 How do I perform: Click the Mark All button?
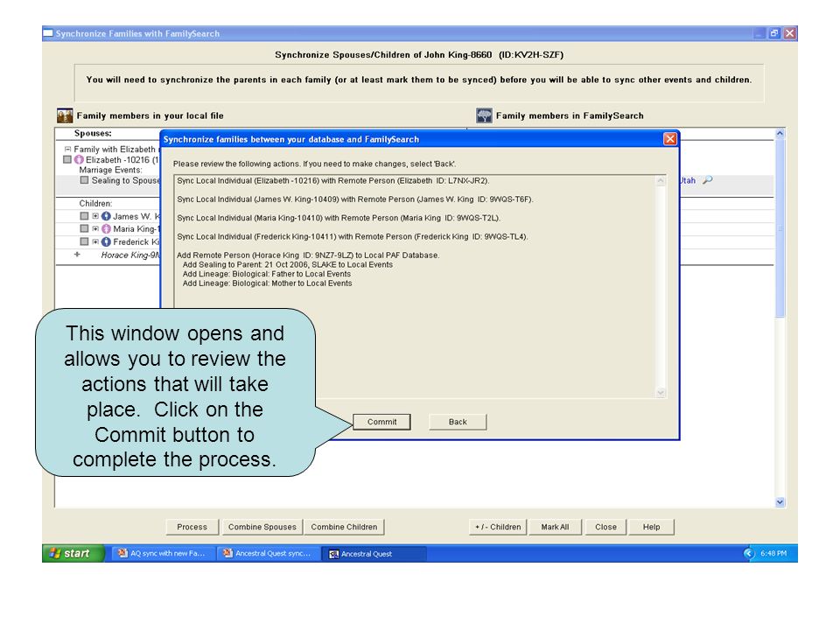555,527
